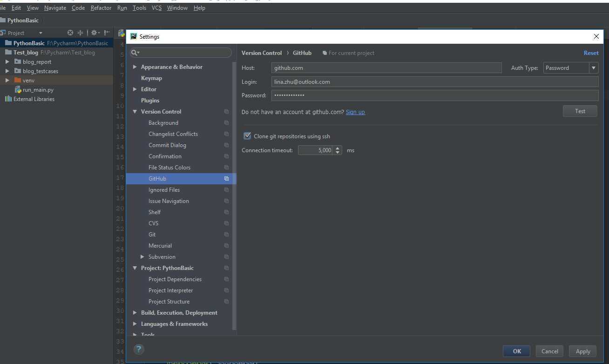This screenshot has width=609, height=364.
Task: Click the Hide Project panel icon
Action: pyautogui.click(x=107, y=33)
